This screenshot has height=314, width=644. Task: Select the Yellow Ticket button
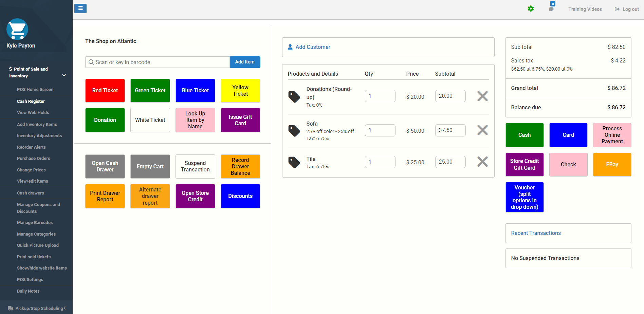(240, 91)
